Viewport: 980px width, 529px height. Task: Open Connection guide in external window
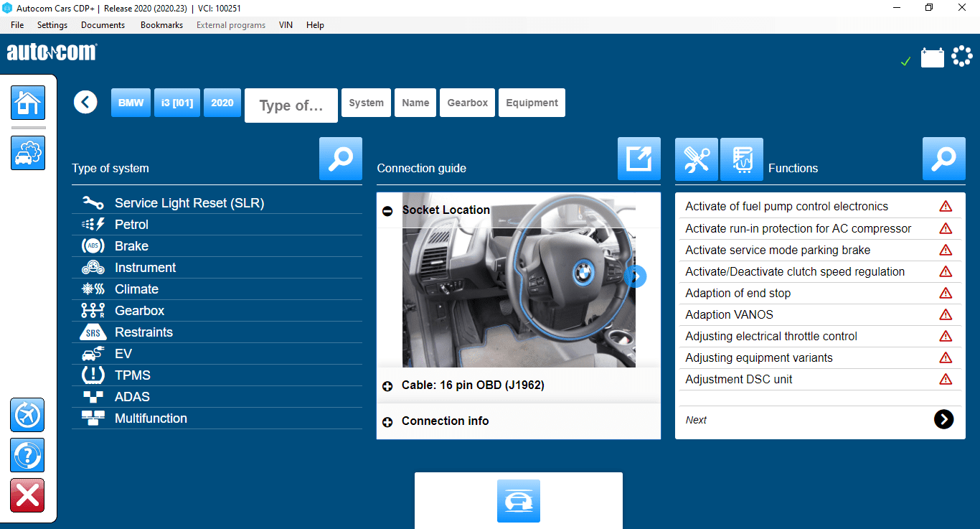pyautogui.click(x=639, y=159)
